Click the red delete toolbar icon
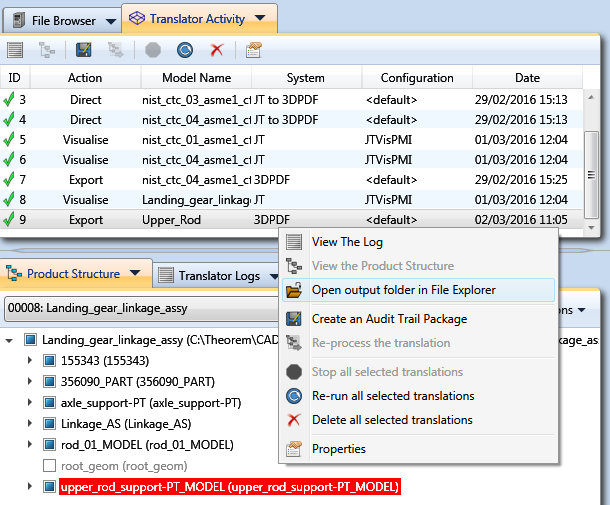Image resolution: width=610 pixels, height=505 pixels. 217,50
